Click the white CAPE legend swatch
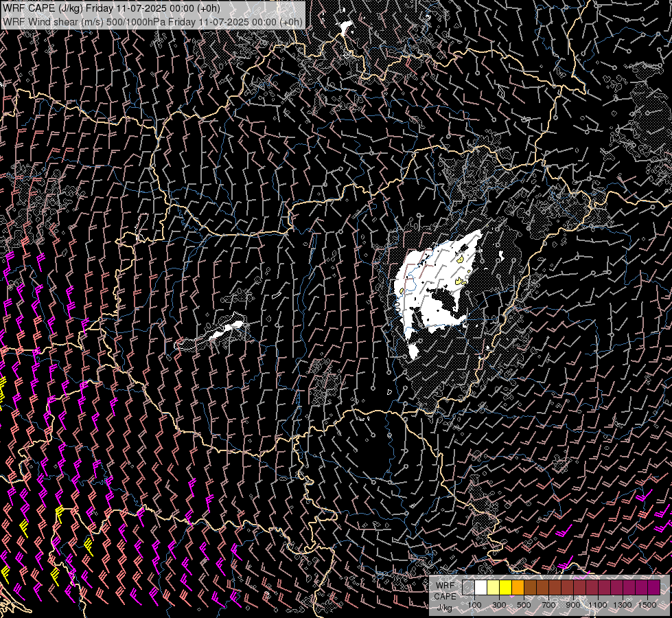The image size is (672, 618). [x=481, y=587]
